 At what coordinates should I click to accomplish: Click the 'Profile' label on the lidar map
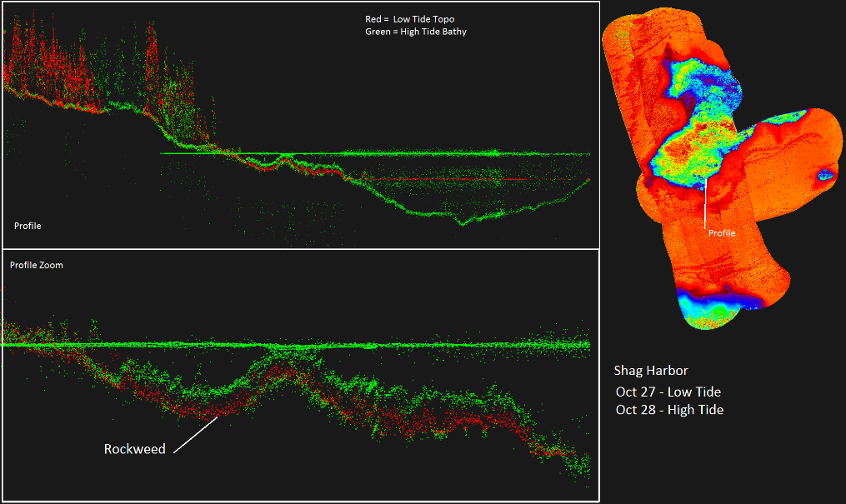[722, 233]
